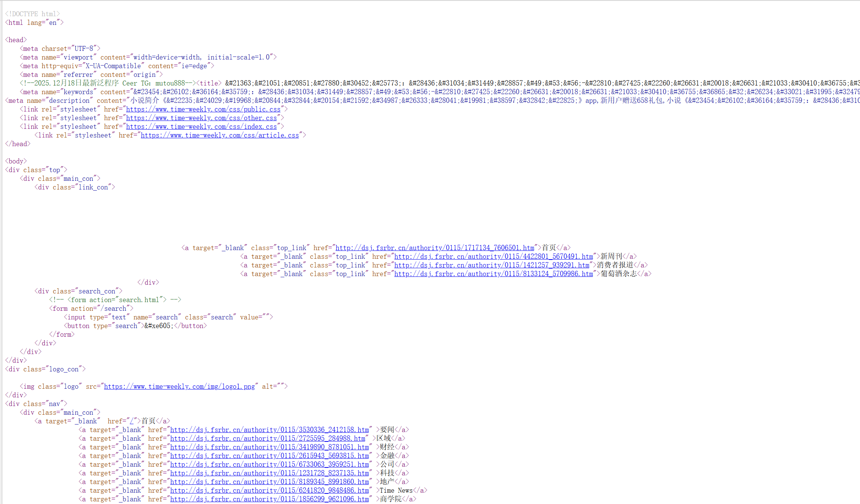Viewport: 860px width, 504px height.
Task: Click the href="/" link for 首页
Action: [132, 421]
